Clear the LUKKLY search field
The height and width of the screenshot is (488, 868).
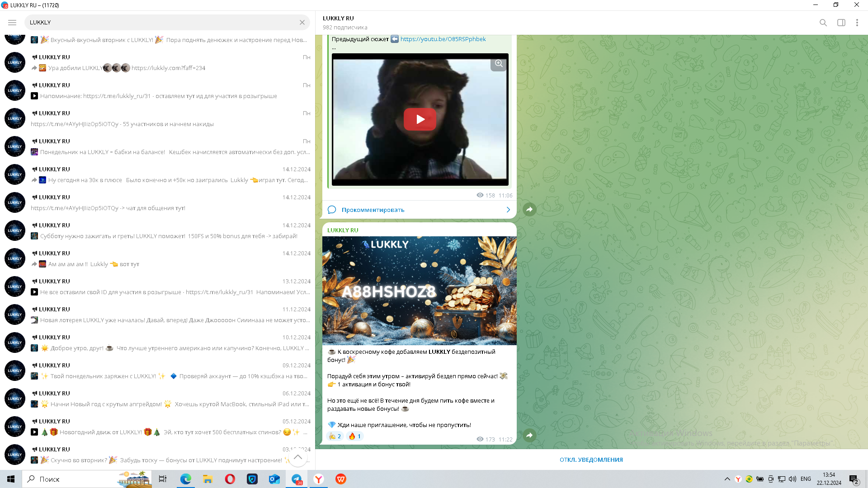[x=302, y=23]
